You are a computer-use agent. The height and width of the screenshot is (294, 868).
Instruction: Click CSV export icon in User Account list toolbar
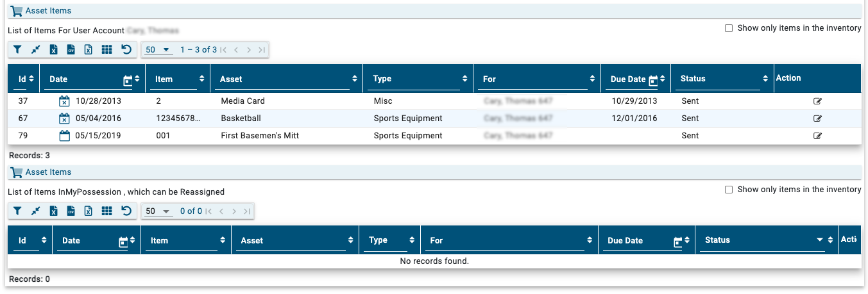(x=71, y=50)
